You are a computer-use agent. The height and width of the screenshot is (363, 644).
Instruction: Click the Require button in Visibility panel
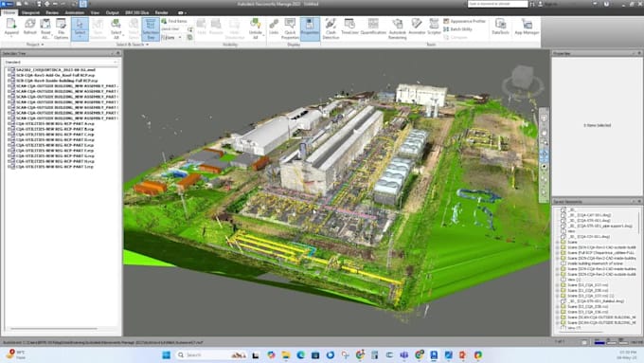point(216,27)
